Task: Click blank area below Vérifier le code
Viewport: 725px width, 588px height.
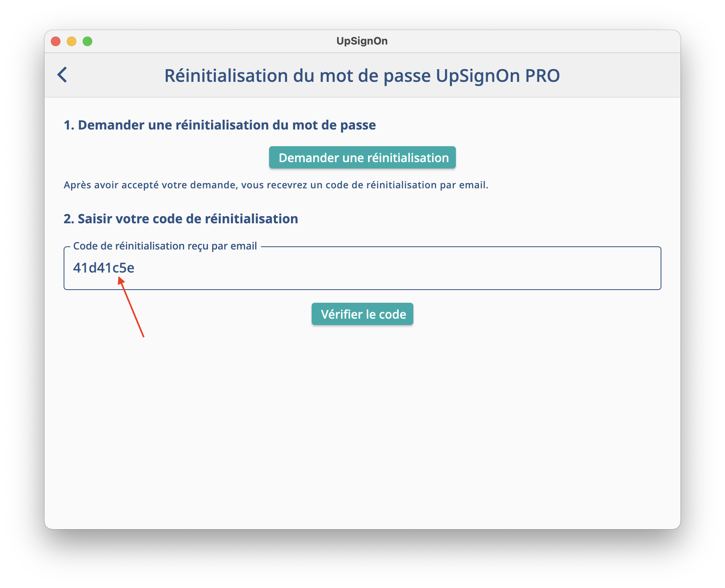Action: [x=362, y=417]
